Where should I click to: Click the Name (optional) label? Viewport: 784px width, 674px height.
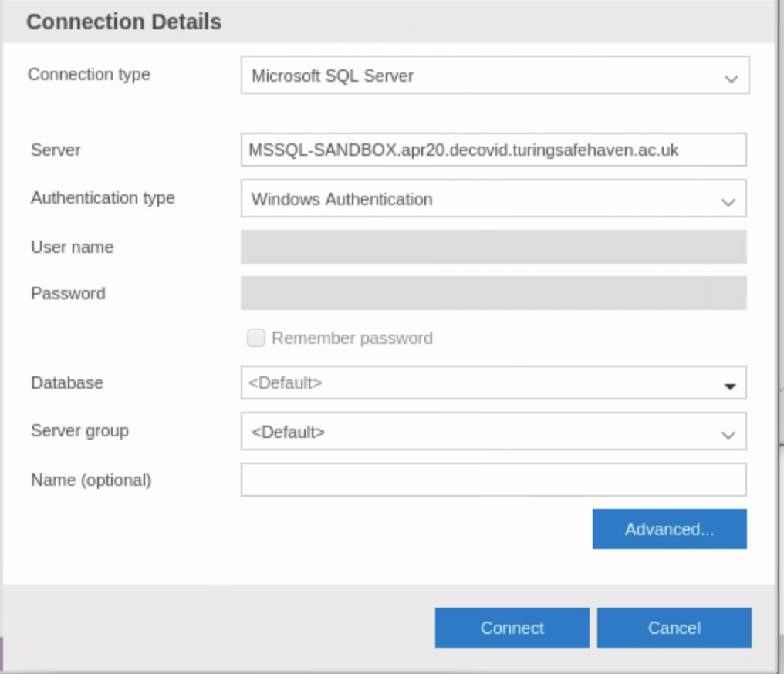tap(91, 480)
